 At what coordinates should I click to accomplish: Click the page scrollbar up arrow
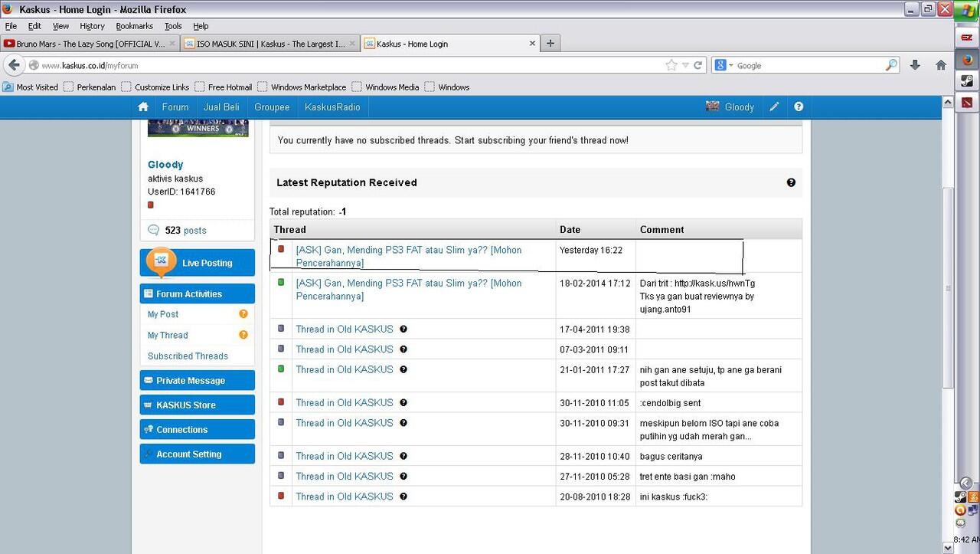point(948,102)
